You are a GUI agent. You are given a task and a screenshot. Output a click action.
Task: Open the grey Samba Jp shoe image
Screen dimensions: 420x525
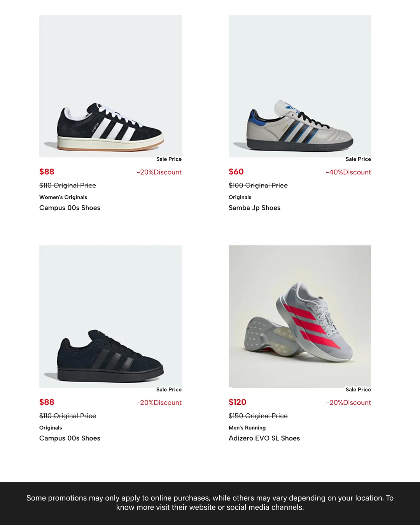click(x=300, y=86)
